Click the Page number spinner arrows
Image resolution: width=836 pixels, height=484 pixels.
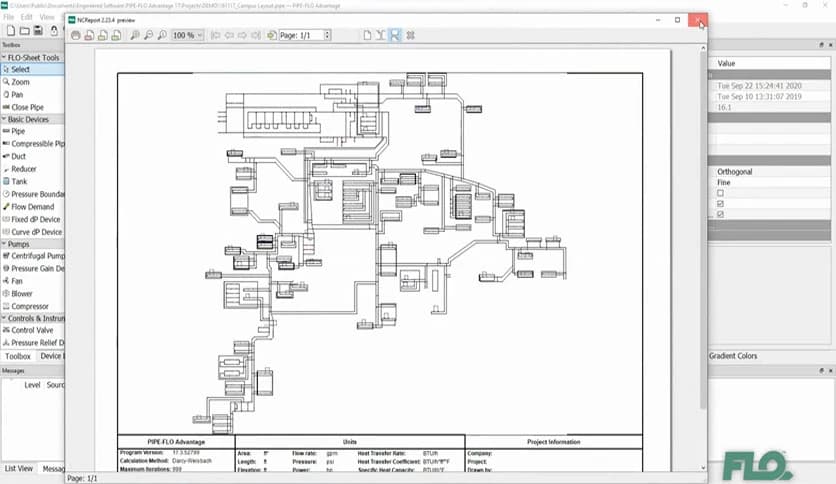coord(327,35)
